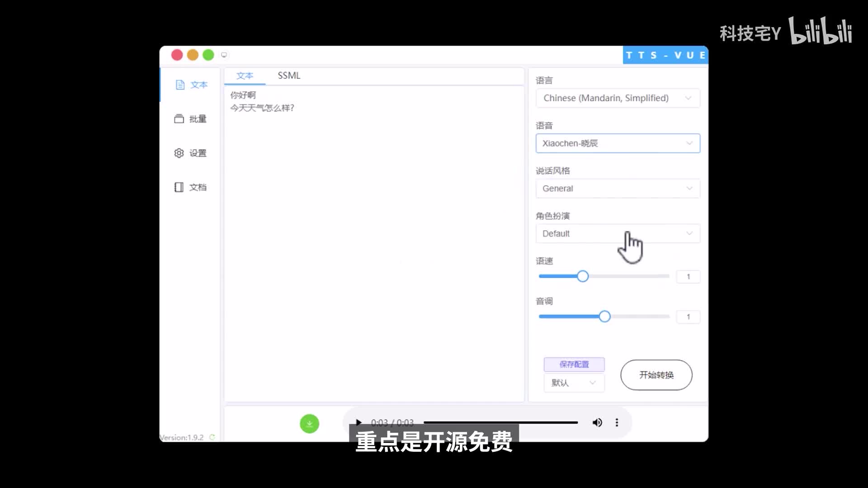Click the refresh icon beside Version 1.9.2
The height and width of the screenshot is (488, 868).
pos(212,437)
